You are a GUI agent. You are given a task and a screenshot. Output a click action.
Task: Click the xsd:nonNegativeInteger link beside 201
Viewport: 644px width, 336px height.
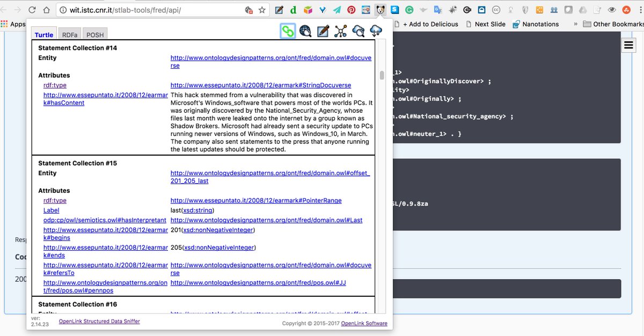click(x=218, y=230)
